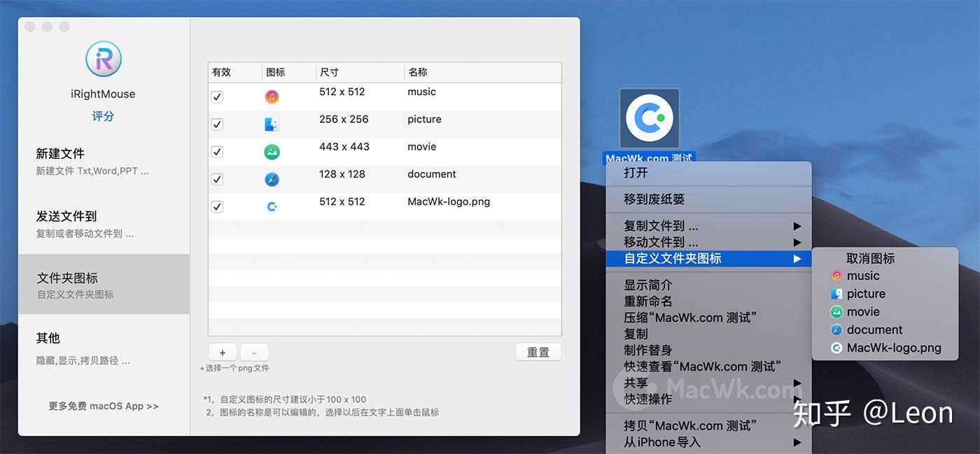
Task: Open the 新建文件 sidebar section
Action: pos(104,161)
